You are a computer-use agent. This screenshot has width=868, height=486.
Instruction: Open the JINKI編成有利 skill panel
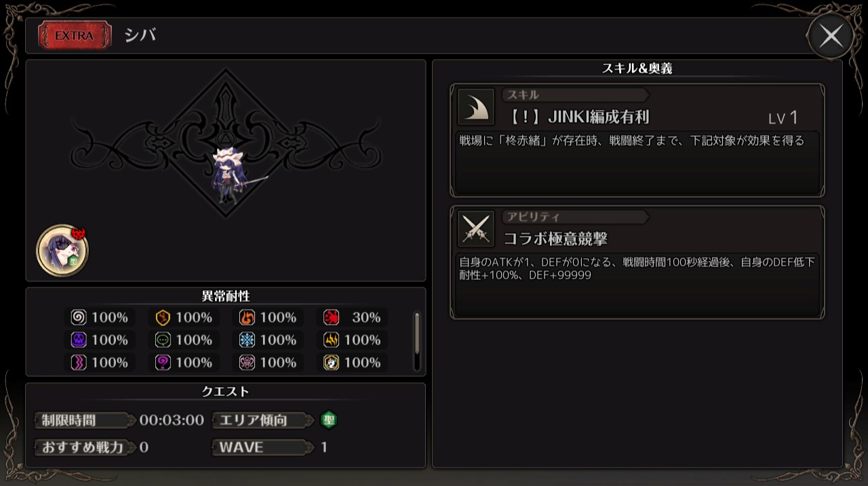coord(637,140)
